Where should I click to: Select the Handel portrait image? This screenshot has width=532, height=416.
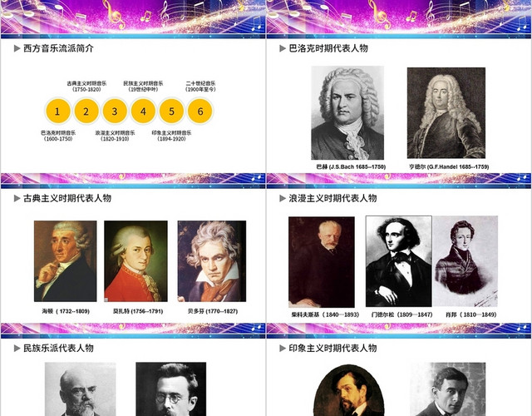point(446,113)
